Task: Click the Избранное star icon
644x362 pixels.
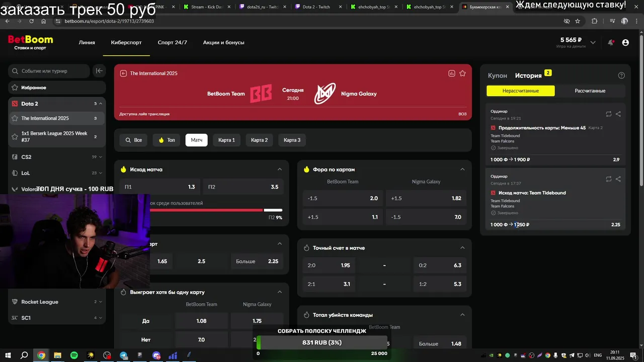Action: [x=15, y=87]
